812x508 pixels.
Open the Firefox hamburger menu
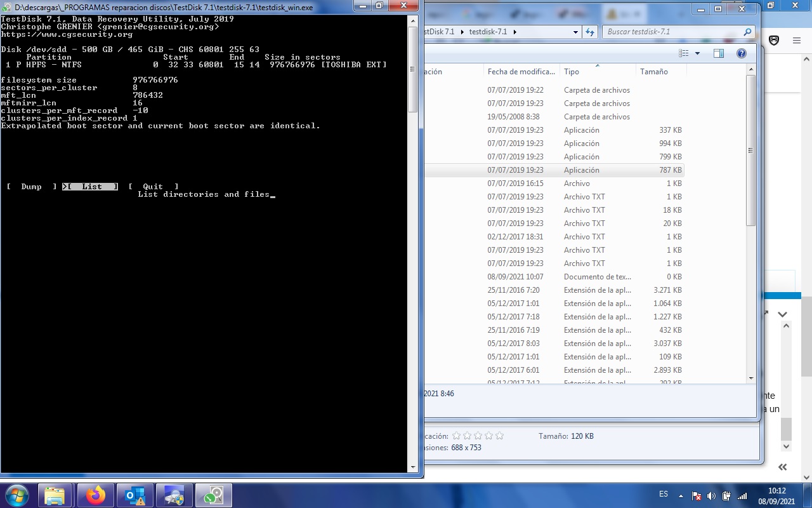pyautogui.click(x=796, y=40)
